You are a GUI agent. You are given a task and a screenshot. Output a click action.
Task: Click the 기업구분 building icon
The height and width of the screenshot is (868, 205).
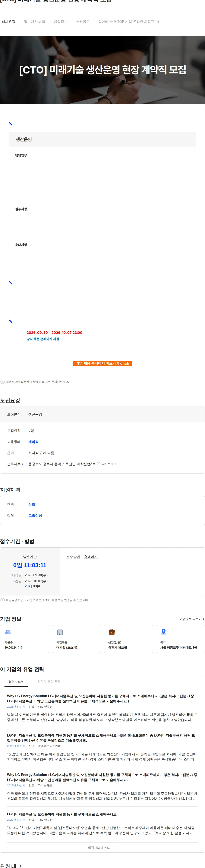coord(60,632)
